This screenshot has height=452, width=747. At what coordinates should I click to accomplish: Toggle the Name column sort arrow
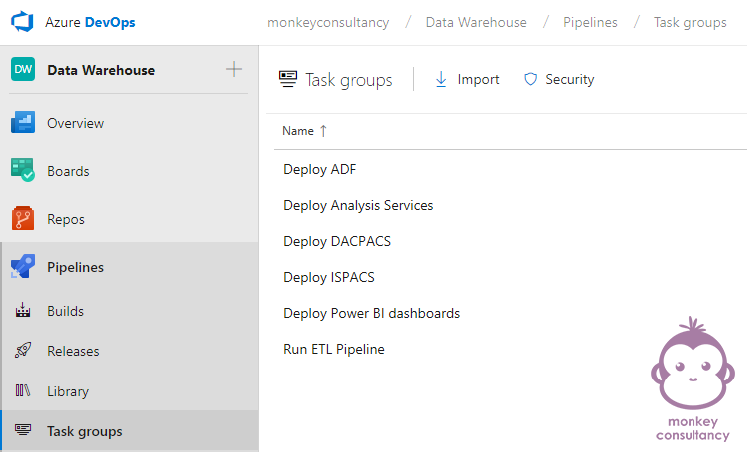tap(323, 131)
